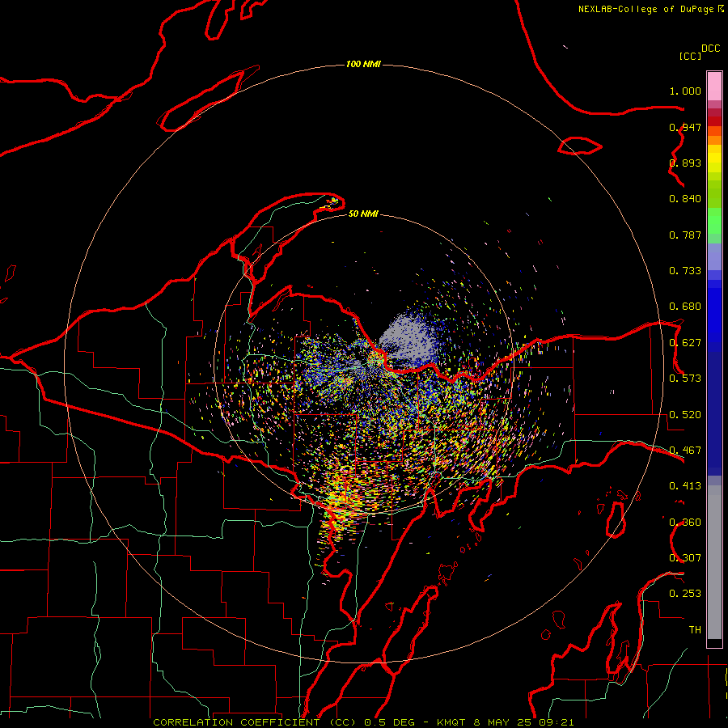This screenshot has width=728, height=728.
Task: Select the 0.627 scale value
Action: pos(685,343)
